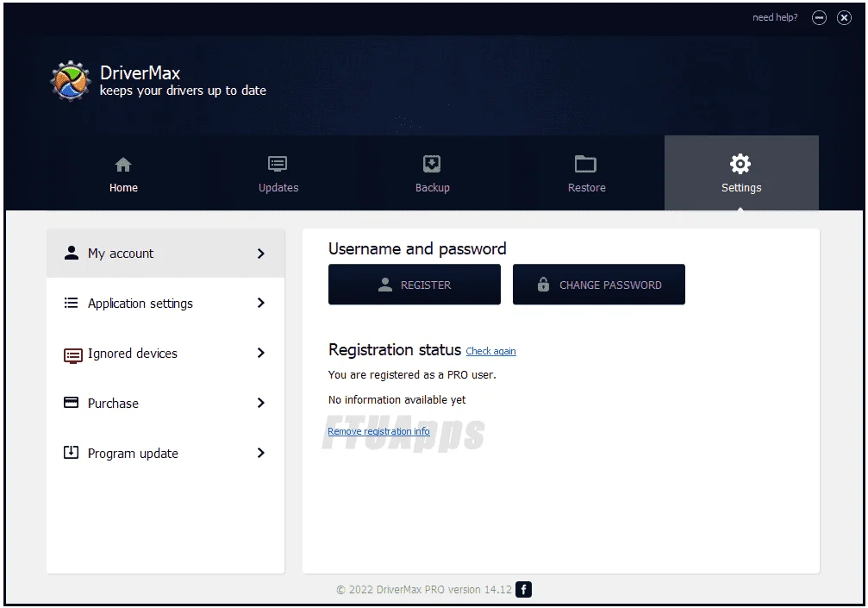
Task: Select the Settings tab label
Action: click(741, 188)
